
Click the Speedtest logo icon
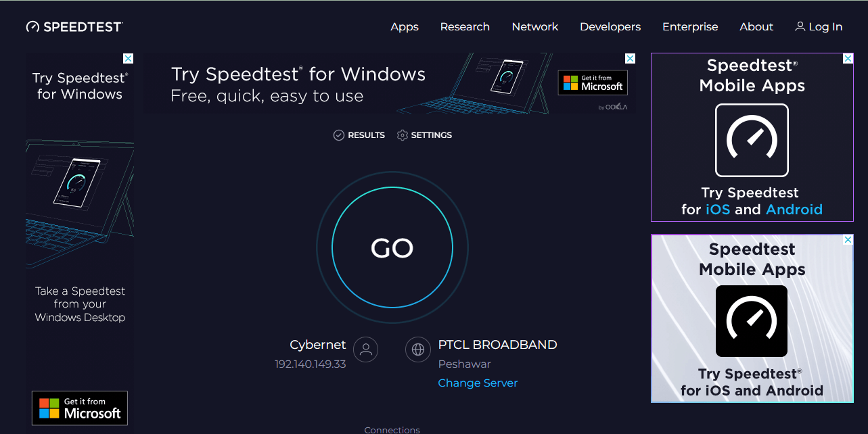[33, 27]
